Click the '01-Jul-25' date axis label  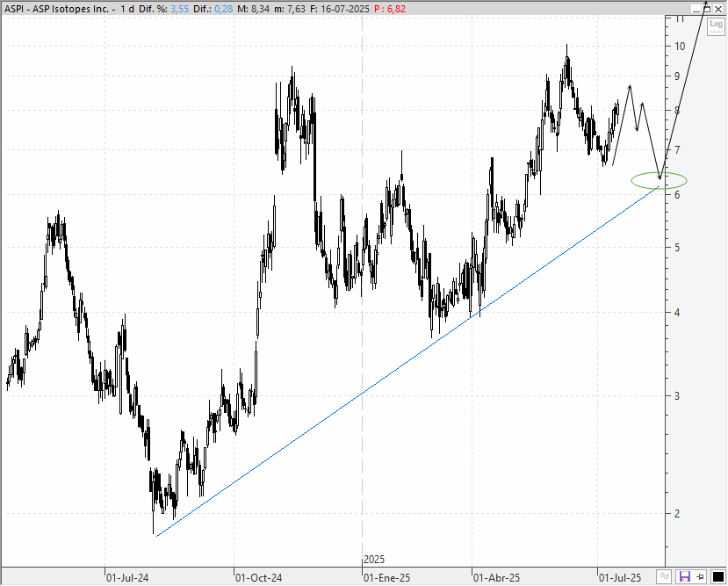coord(620,578)
